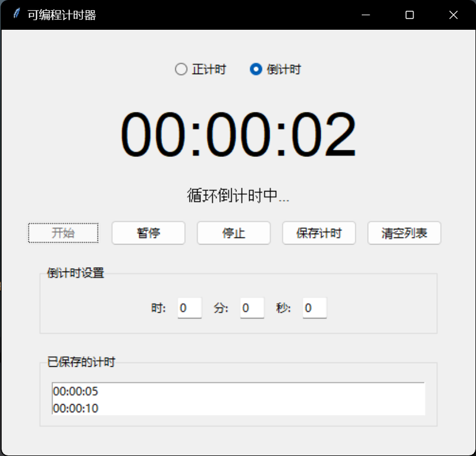This screenshot has width=476, height=456.
Task: Focus the 秒 seconds input field
Action: pyautogui.click(x=315, y=308)
